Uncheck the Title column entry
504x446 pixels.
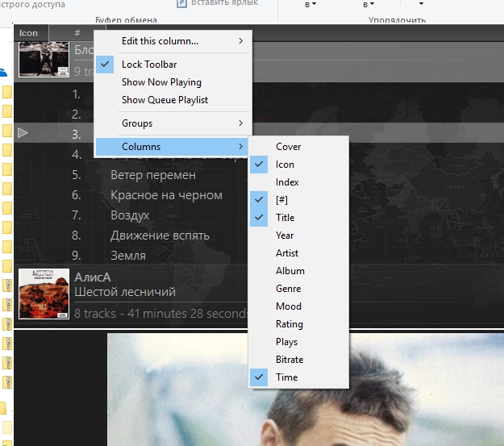(285, 218)
